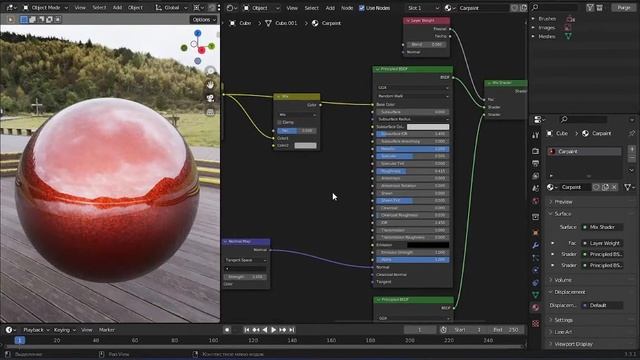
Task: Toggle the use preview range clock icon
Action: click(443, 330)
